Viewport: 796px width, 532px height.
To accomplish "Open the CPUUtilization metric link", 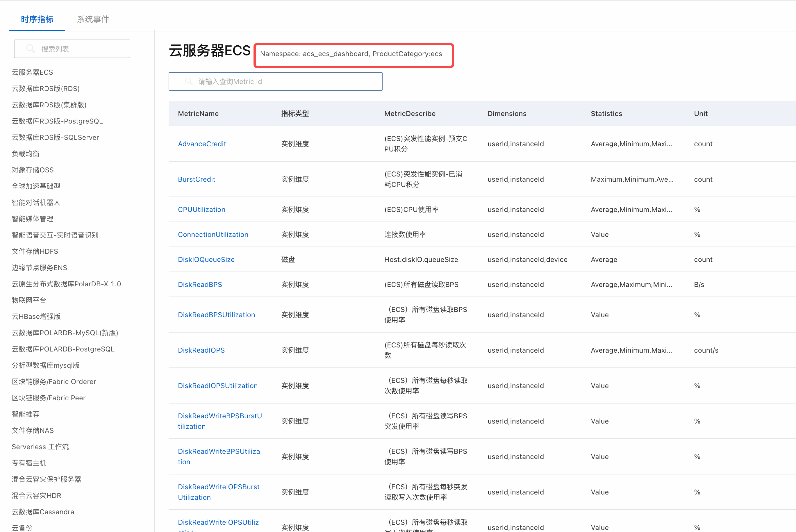I will click(201, 209).
